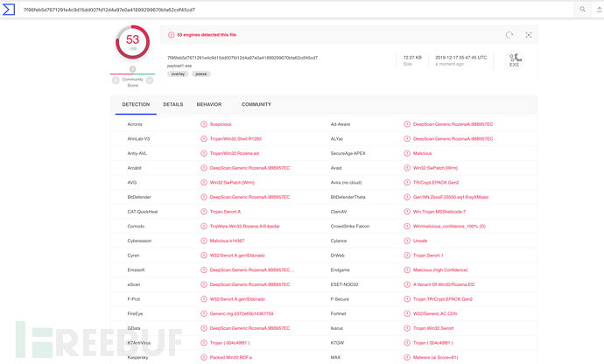Click Cybereason Malicious.b14367 result
604x364 pixels.
click(227, 241)
